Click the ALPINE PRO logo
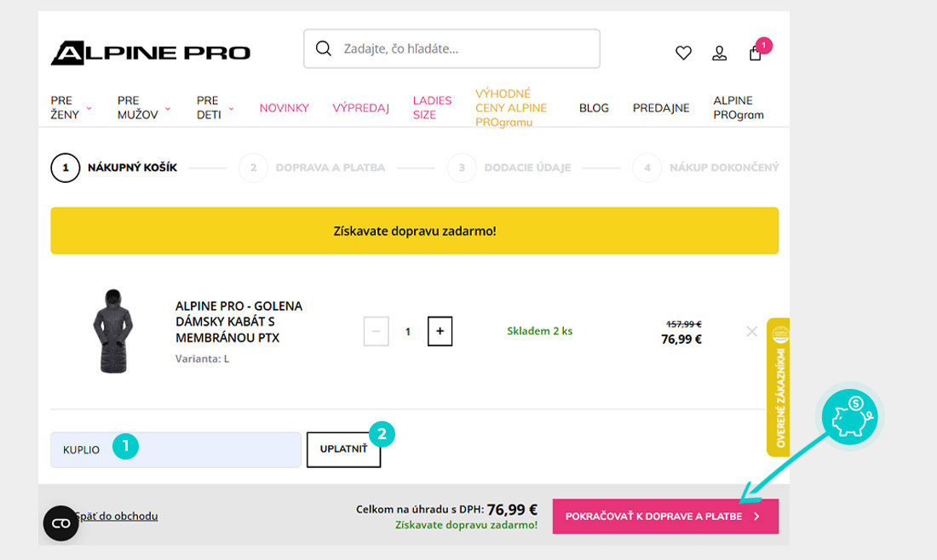937x560 pixels. point(151,53)
